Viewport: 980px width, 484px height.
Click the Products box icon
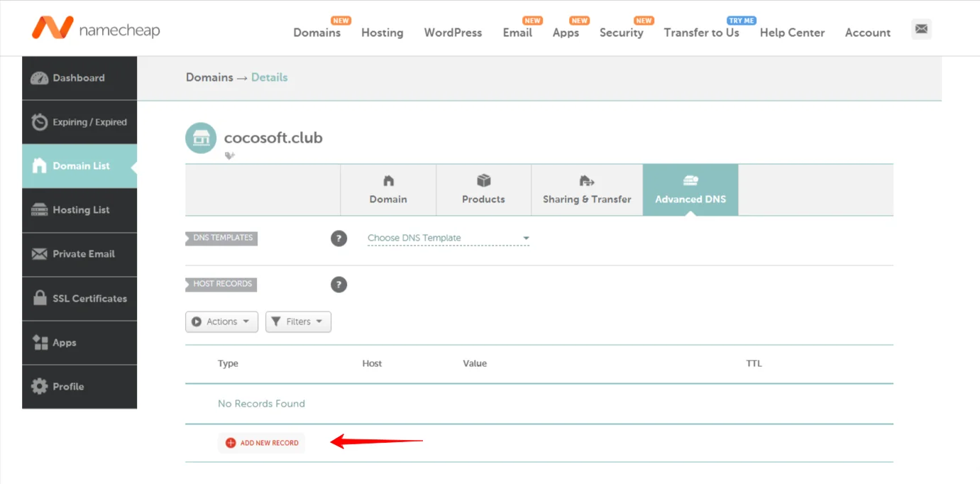click(x=484, y=180)
